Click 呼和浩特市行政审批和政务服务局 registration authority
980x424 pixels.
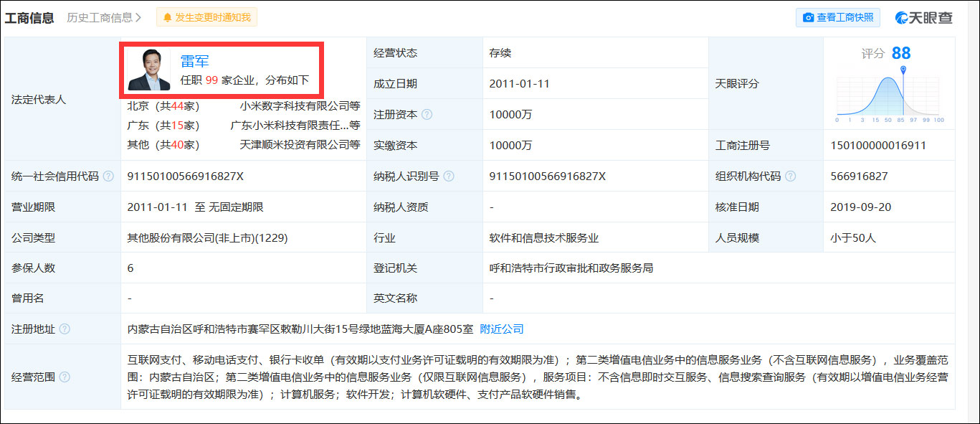point(571,268)
